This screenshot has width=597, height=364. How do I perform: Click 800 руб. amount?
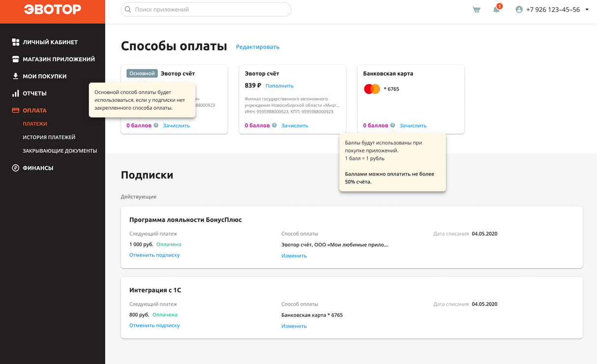[139, 315]
